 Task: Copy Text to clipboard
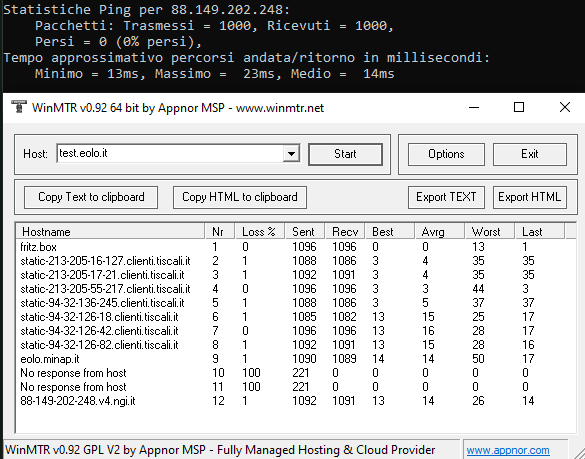point(91,197)
